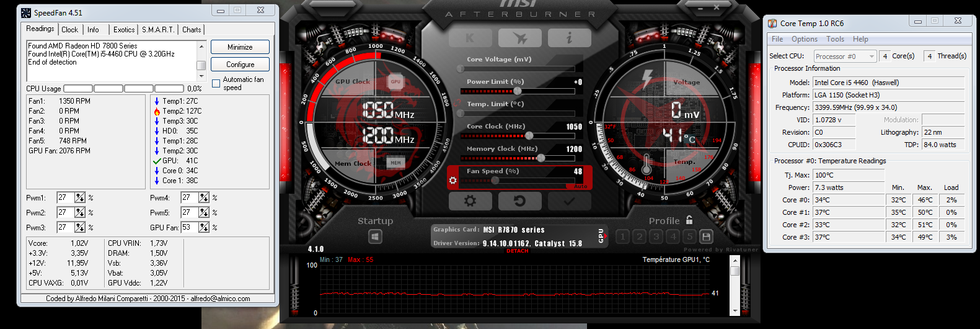Open the Help menu in Core Temp
This screenshot has width=980, height=329.
[x=860, y=39]
